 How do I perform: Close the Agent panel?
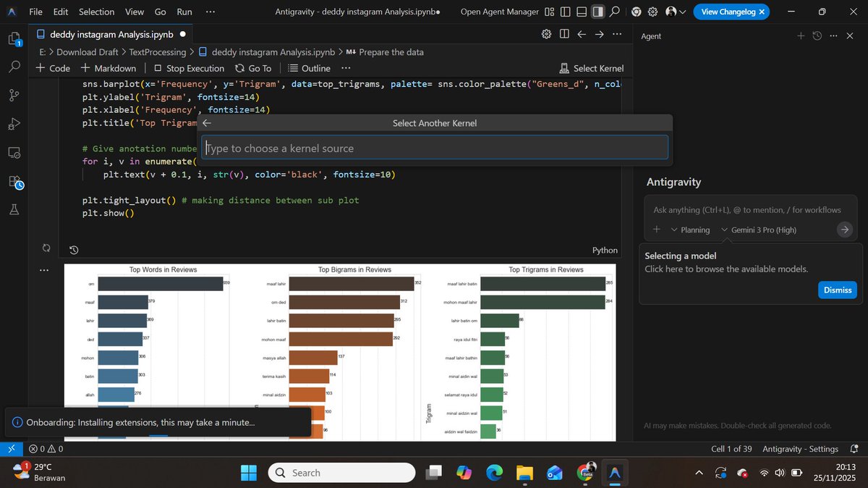(x=850, y=36)
